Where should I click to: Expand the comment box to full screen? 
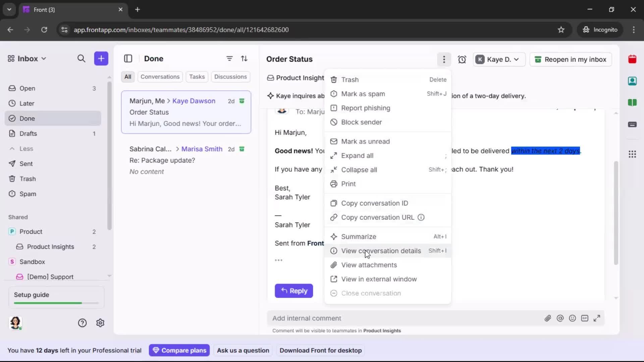(x=597, y=318)
